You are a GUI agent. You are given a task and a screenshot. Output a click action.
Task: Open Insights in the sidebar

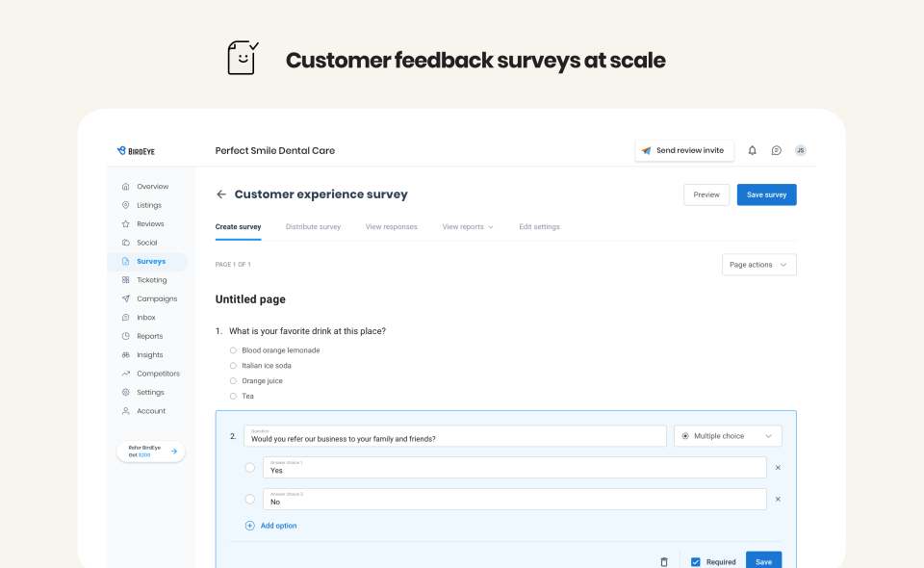click(149, 355)
